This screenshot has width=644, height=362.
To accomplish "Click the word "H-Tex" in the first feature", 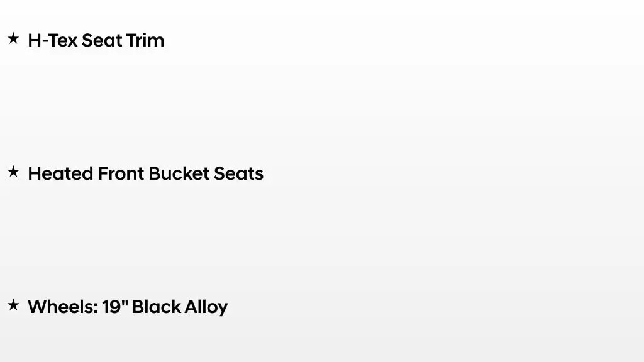I will click(53, 40).
